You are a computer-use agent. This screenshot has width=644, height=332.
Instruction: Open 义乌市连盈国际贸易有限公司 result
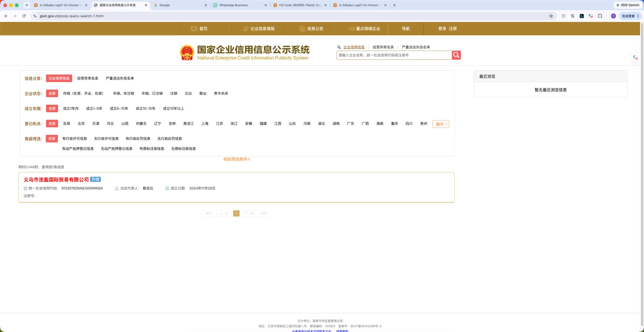(x=56, y=180)
